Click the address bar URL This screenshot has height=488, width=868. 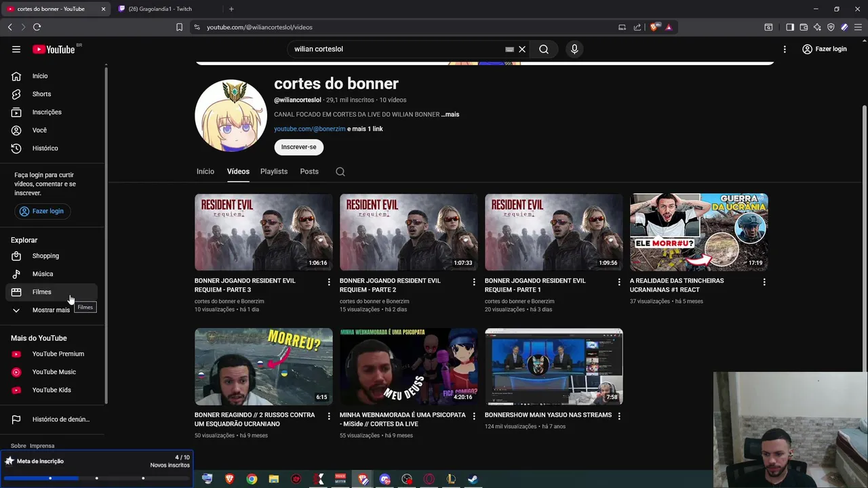click(260, 27)
